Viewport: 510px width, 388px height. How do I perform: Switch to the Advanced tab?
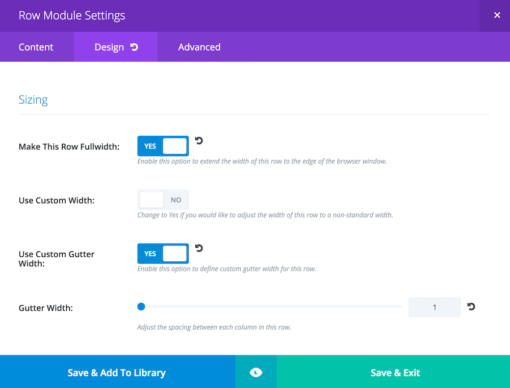pos(199,47)
